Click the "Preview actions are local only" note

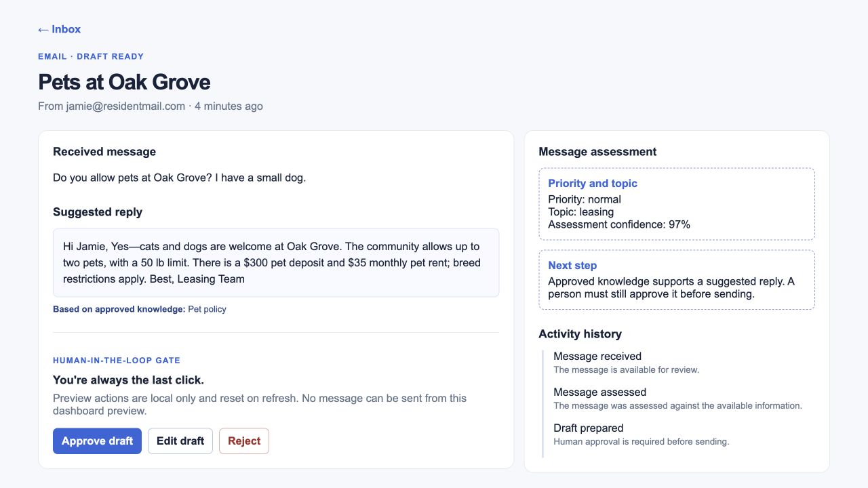(260, 405)
